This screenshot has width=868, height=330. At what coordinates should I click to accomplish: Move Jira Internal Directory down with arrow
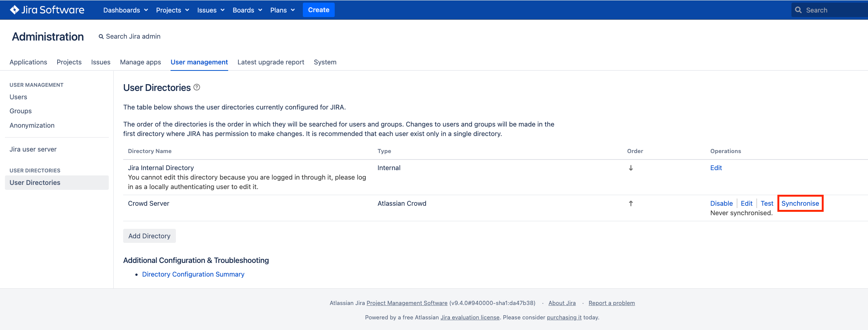pos(631,168)
